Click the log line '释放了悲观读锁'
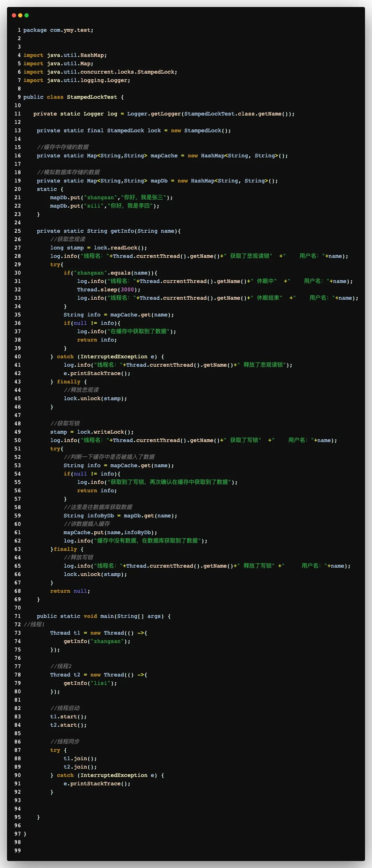This screenshot has width=372, height=868. click(178, 365)
